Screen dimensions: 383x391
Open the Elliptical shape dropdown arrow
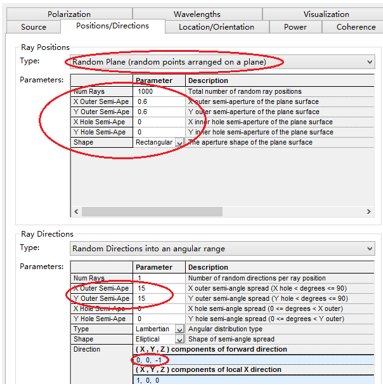(179, 339)
